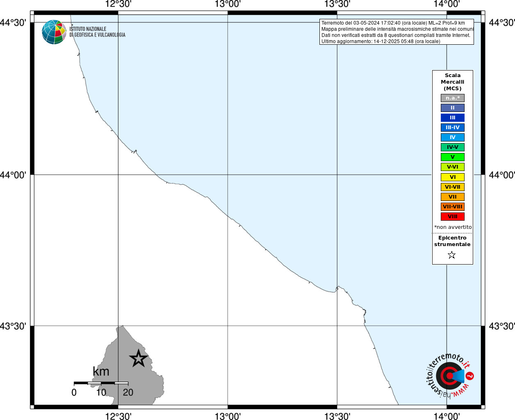Click the epicenter star on the map

(x=139, y=358)
